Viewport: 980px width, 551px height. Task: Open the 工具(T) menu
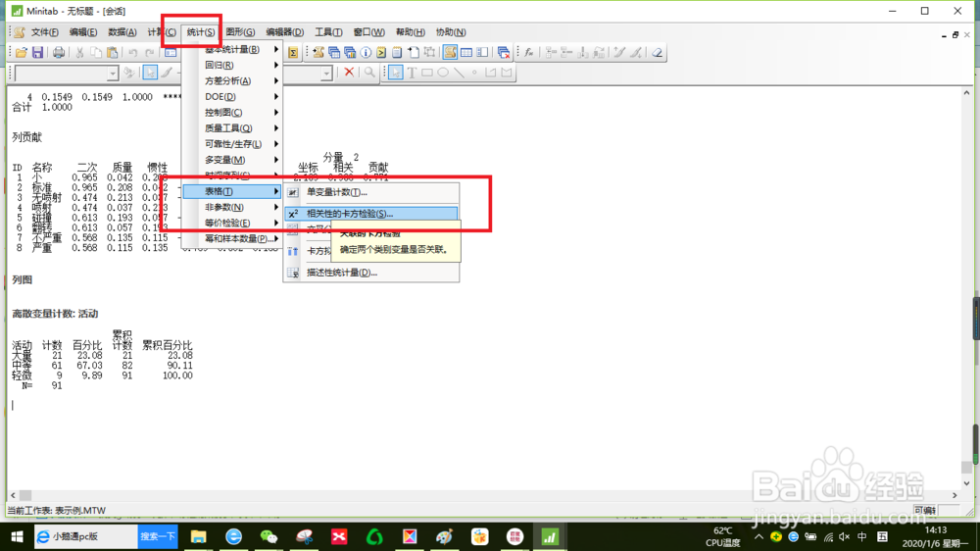328,32
